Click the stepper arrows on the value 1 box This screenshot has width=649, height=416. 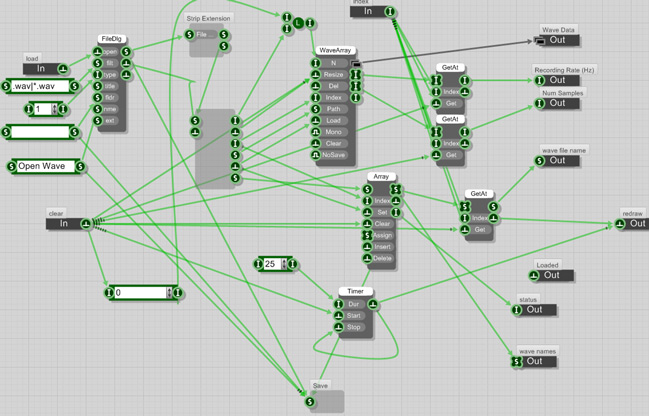(54, 109)
